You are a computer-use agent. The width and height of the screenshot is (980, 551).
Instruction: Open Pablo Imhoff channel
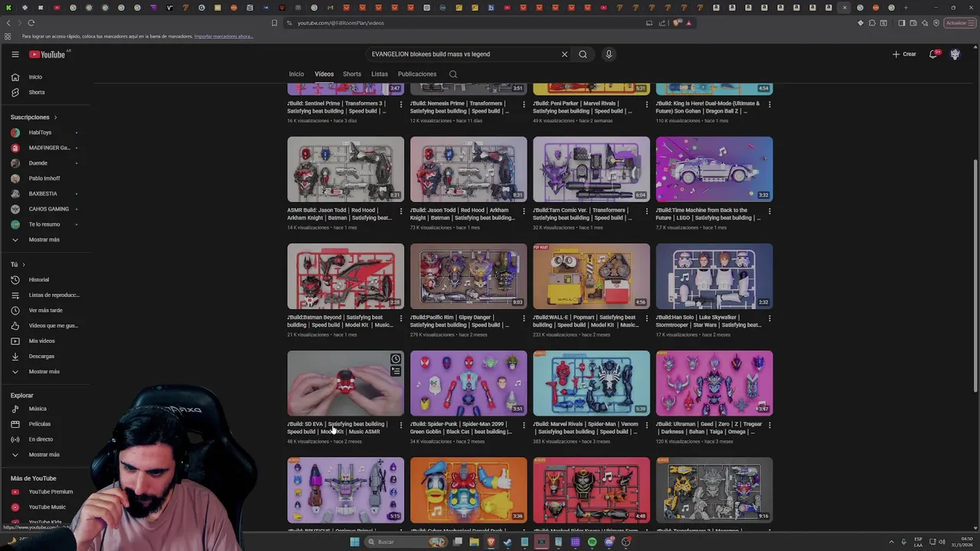click(46, 178)
